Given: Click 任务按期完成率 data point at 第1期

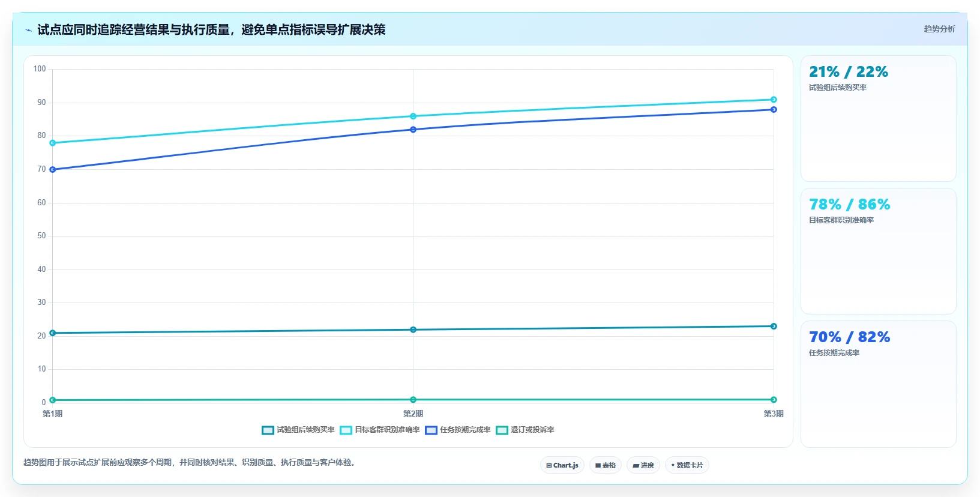Looking at the screenshot, I should pyautogui.click(x=53, y=170).
